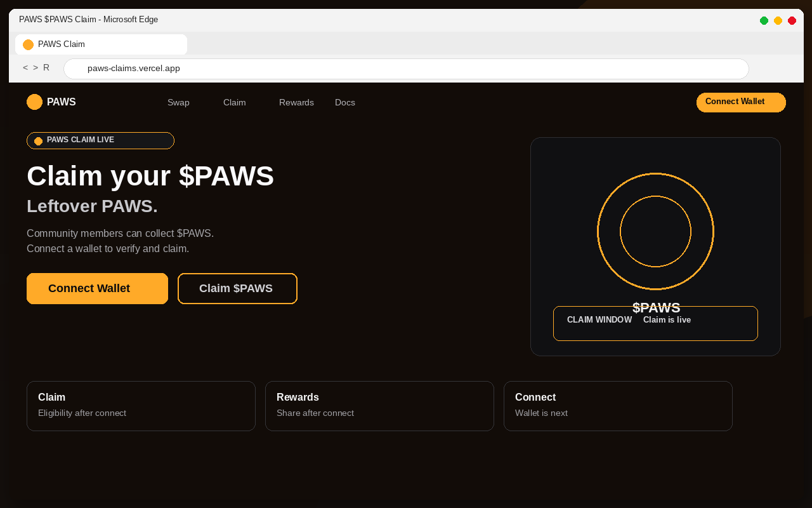Open the Swap nav item

(178, 102)
